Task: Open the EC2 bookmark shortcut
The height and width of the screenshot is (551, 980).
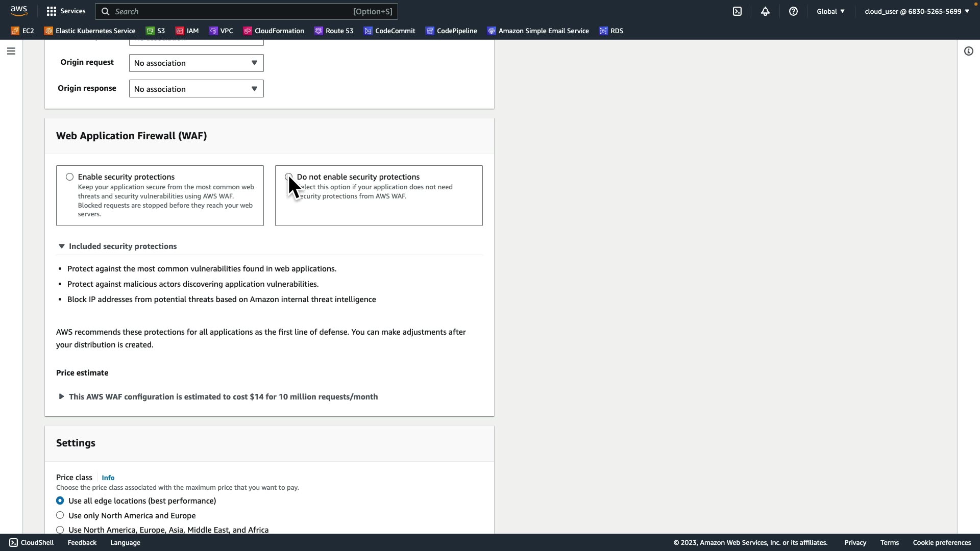Action: (x=22, y=31)
